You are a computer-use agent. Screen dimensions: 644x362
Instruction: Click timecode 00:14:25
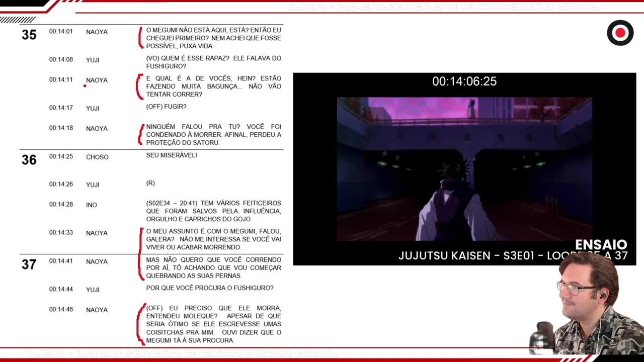pyautogui.click(x=61, y=156)
